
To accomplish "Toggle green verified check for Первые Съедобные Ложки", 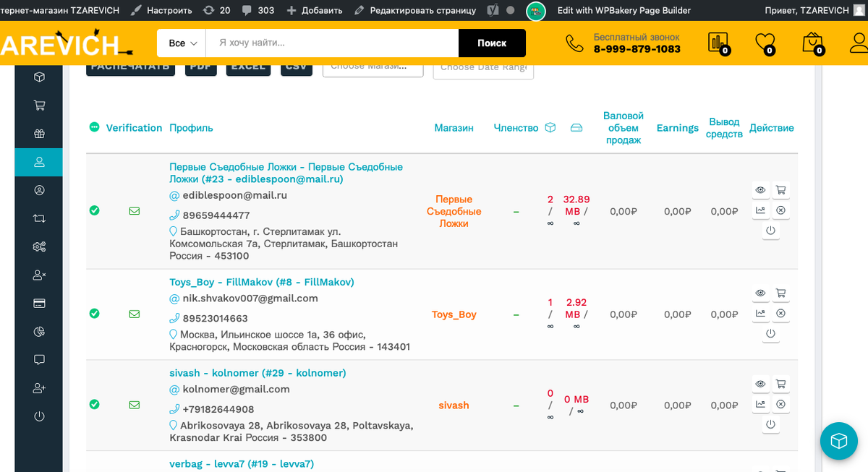I will 94,210.
